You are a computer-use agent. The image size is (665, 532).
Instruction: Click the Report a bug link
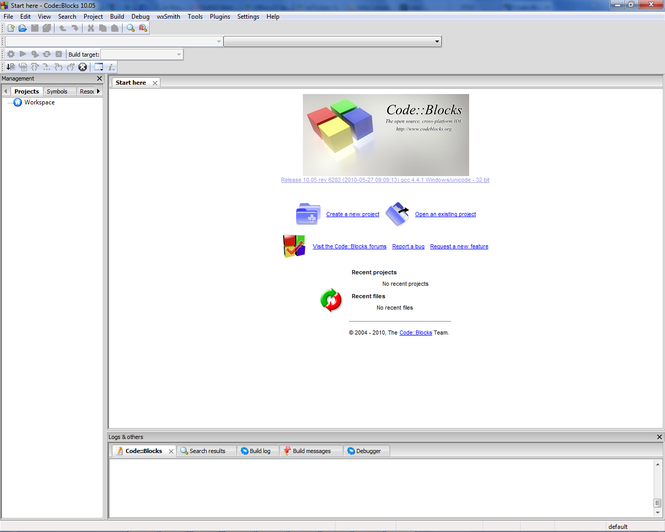coord(408,246)
